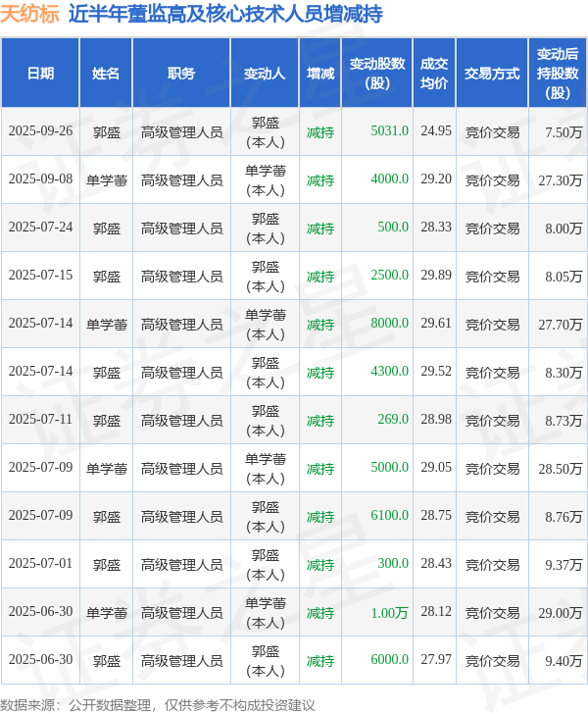Image resolution: width=588 pixels, height=714 pixels.
Task: Select average price 29.52
Action: click(436, 371)
